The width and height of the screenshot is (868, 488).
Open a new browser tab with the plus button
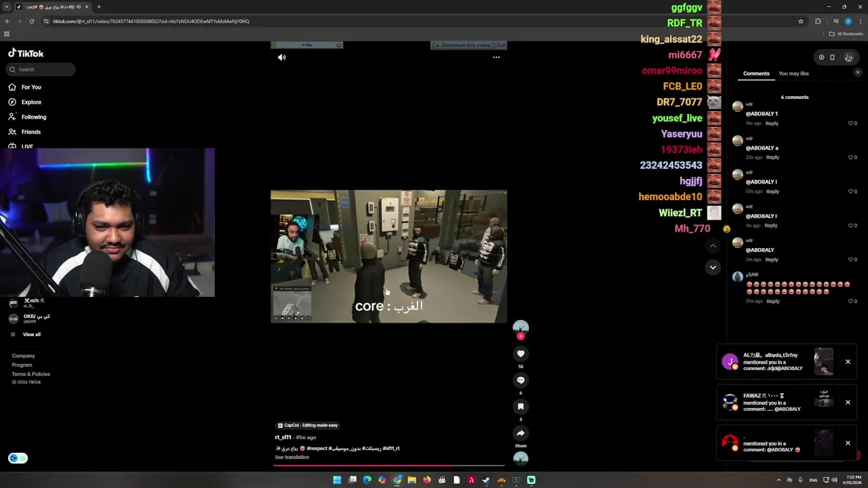pyautogui.click(x=98, y=7)
